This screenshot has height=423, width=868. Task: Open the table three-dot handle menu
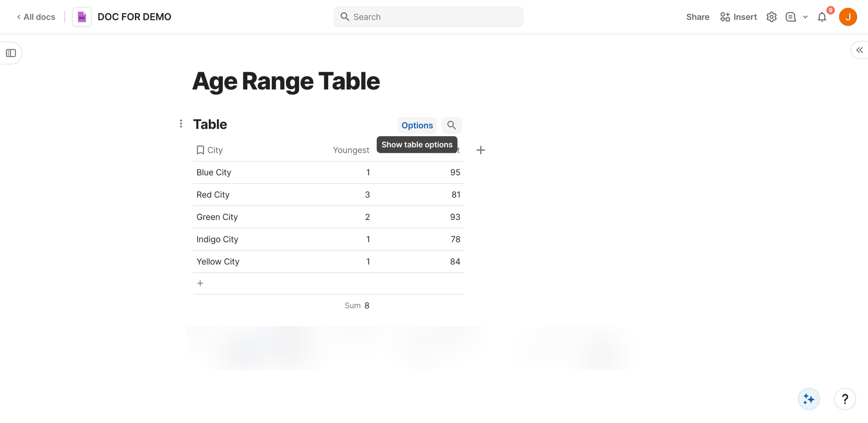[181, 124]
